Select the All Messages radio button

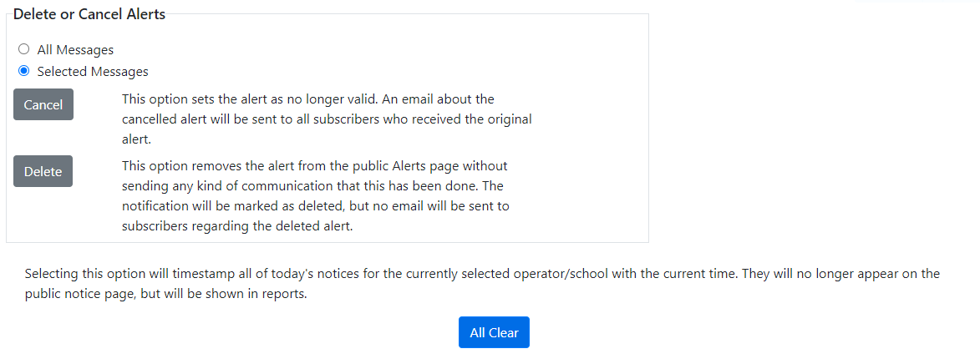23,50
